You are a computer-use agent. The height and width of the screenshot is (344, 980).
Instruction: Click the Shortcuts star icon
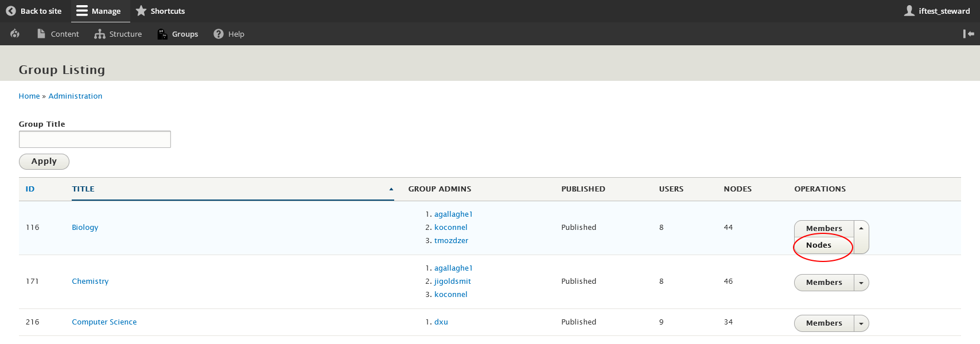point(141,11)
